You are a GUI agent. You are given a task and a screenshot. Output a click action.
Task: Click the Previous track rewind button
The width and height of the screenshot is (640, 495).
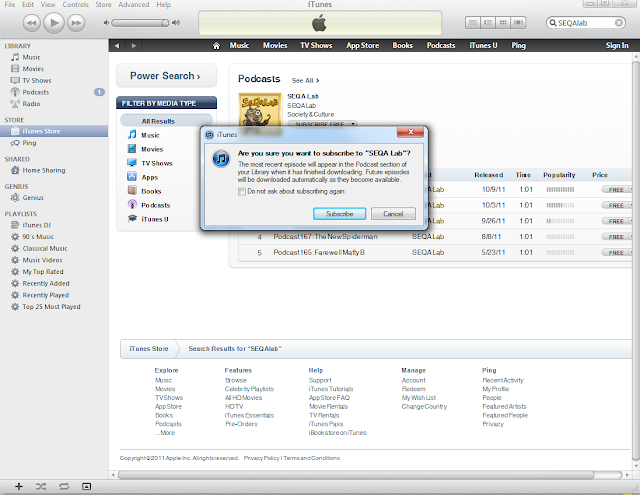pos(31,23)
